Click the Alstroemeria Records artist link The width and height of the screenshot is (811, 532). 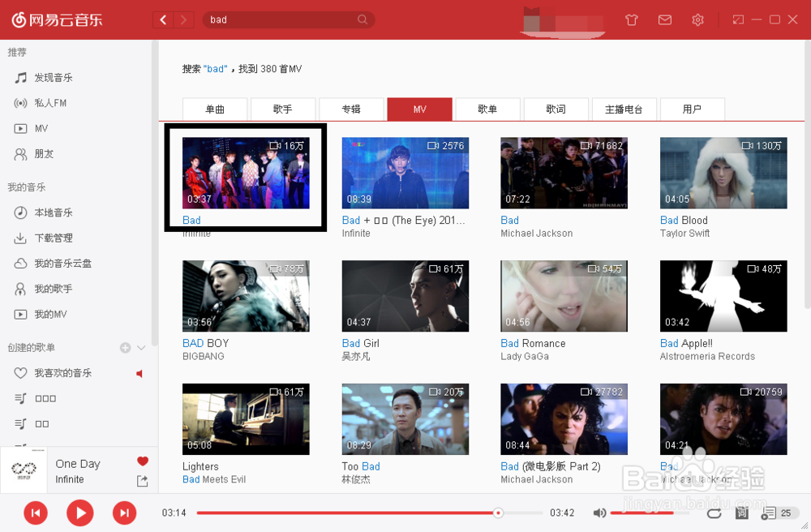point(707,356)
